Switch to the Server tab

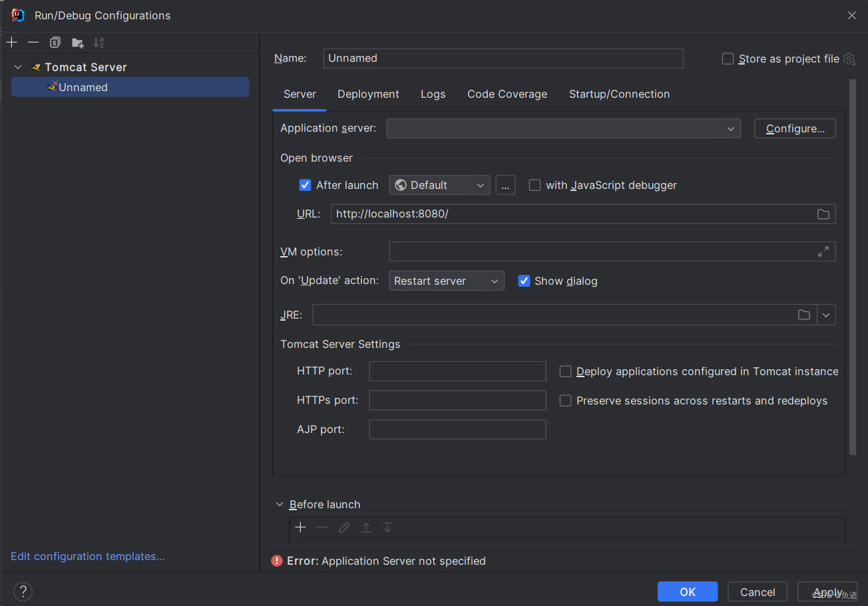[300, 94]
